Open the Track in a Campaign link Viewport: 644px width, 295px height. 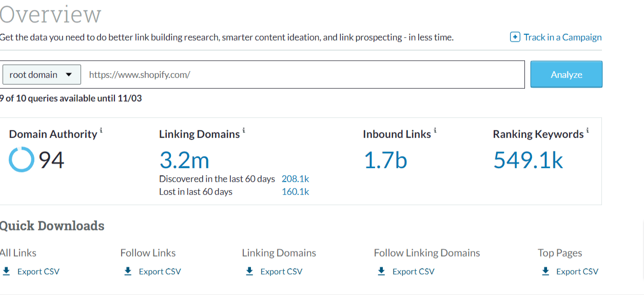point(562,37)
